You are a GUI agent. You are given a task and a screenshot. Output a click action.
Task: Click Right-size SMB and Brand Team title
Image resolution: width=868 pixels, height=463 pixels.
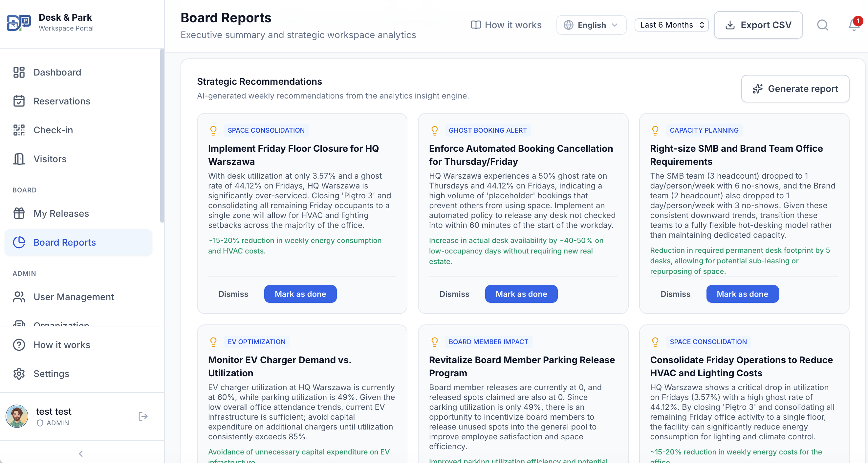(736, 155)
